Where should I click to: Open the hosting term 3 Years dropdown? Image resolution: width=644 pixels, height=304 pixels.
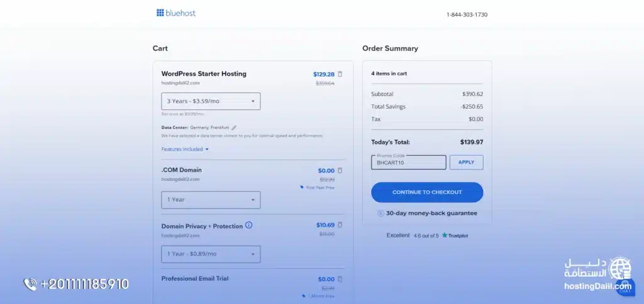click(211, 101)
